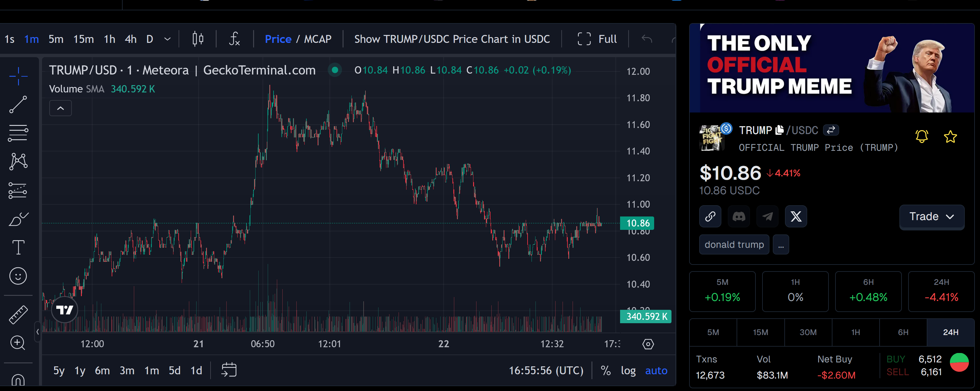
Task: Toggle the magnet snapping mode
Action: click(18, 379)
